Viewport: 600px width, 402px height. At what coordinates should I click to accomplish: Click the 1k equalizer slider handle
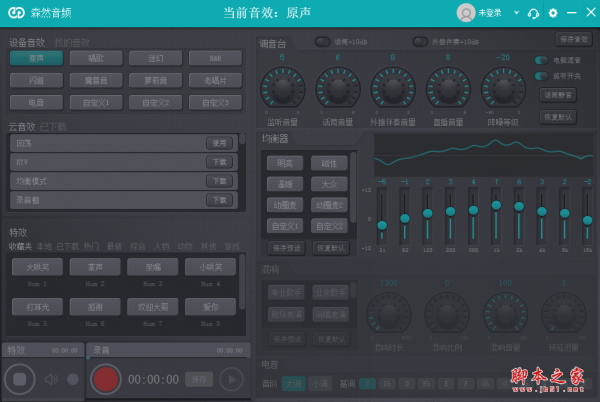[496, 206]
